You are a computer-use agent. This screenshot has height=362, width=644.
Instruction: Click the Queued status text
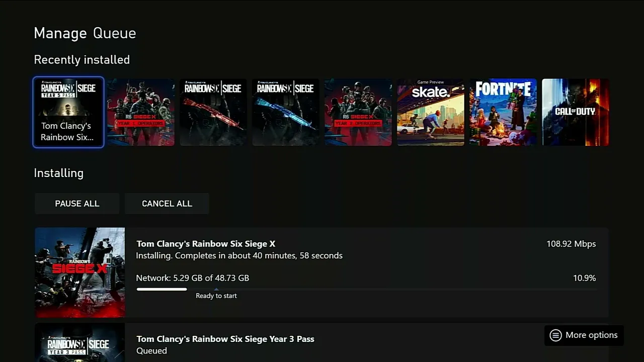coord(151,351)
